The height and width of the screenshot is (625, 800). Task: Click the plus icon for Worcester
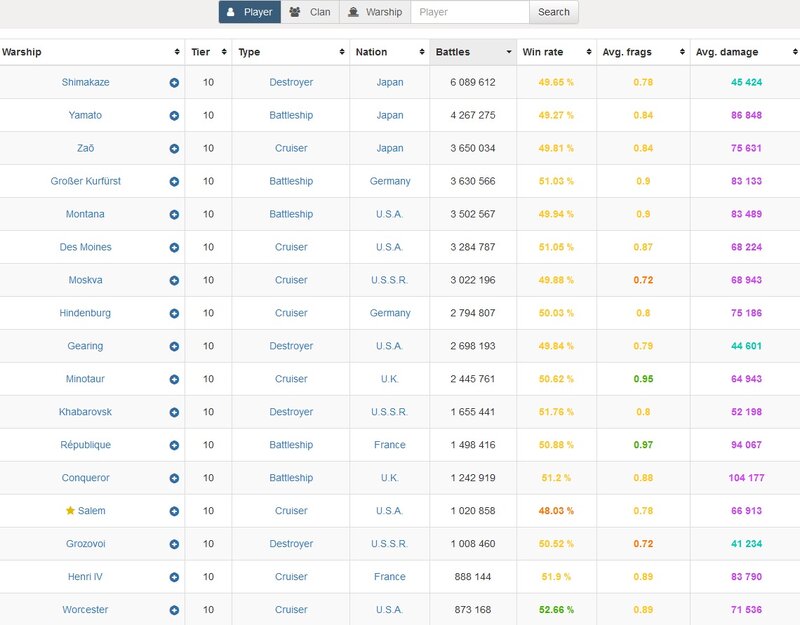click(174, 610)
